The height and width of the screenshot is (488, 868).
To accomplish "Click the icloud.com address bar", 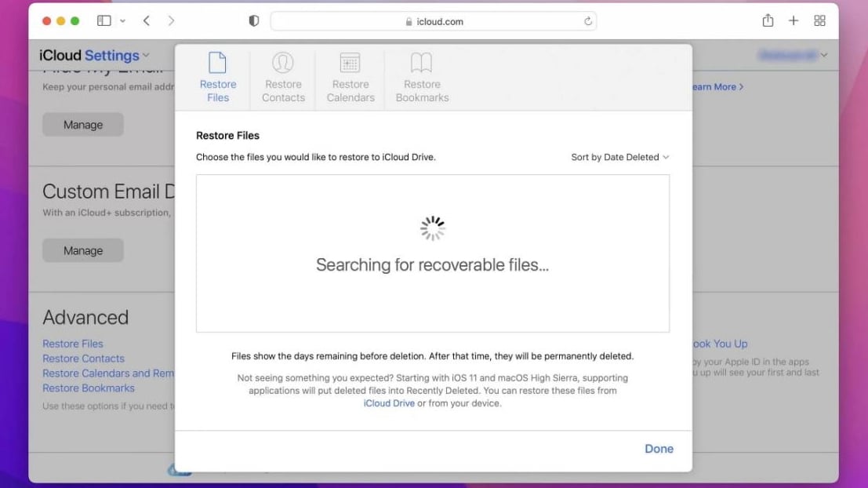I will pyautogui.click(x=434, y=21).
